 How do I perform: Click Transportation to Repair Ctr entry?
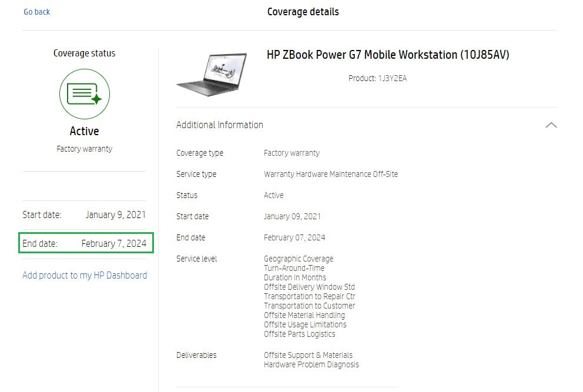(310, 296)
